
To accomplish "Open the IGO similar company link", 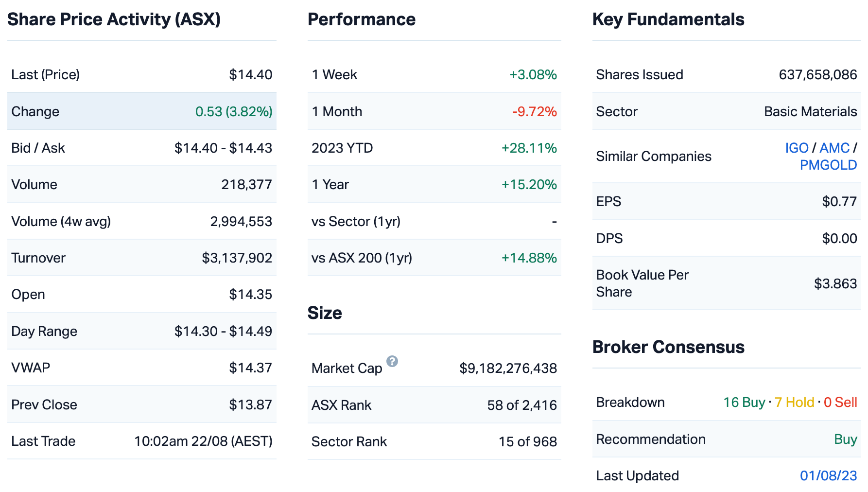I will pyautogui.click(x=797, y=148).
